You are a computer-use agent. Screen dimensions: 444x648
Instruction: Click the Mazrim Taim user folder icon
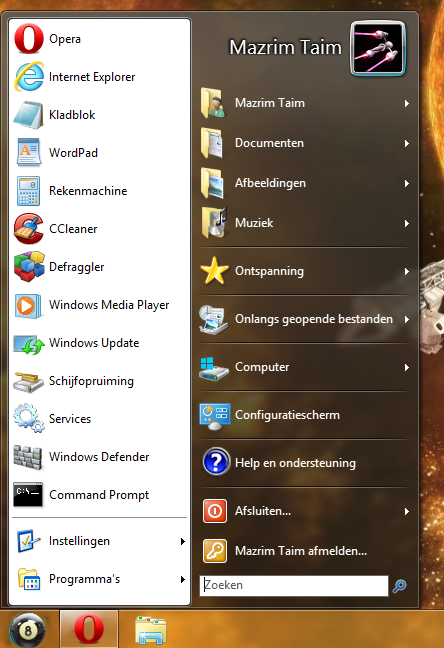pos(213,103)
